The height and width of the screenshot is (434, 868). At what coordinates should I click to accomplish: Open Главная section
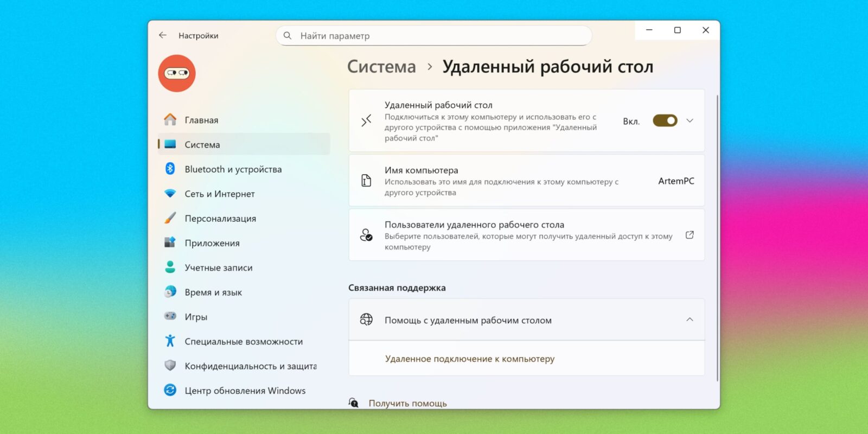pyautogui.click(x=244, y=120)
